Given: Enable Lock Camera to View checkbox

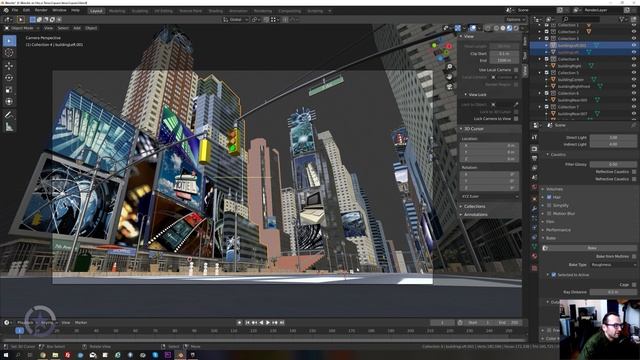Looking at the screenshot, I should click(516, 118).
